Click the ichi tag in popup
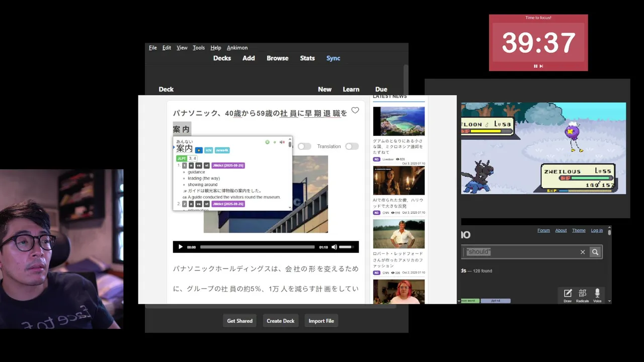 [x=209, y=150]
